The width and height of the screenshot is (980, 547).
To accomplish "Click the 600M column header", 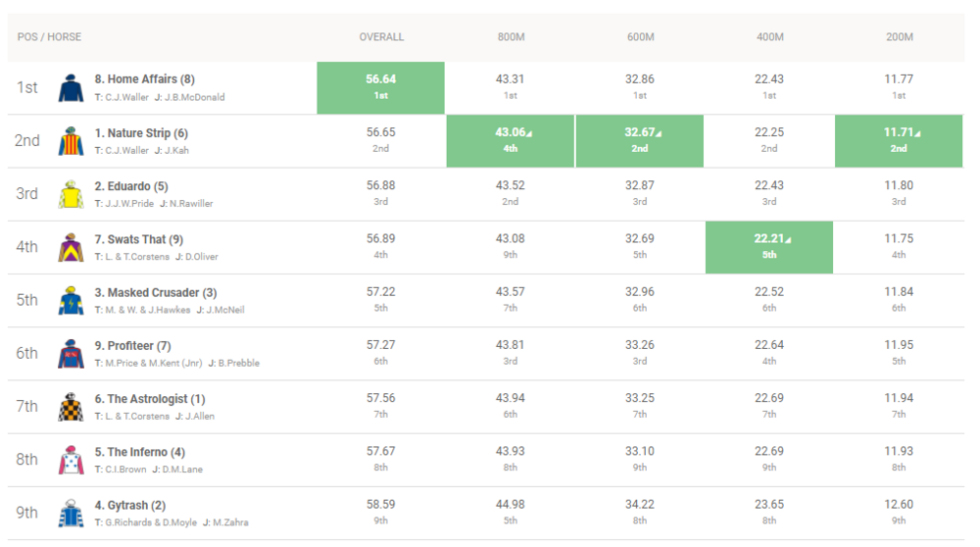I will point(640,37).
